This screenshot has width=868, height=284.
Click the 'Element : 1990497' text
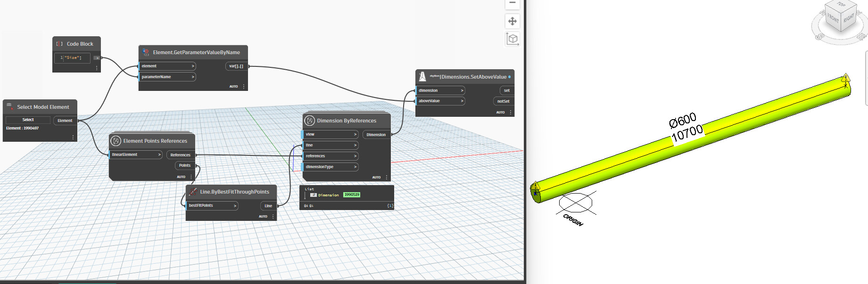click(23, 128)
